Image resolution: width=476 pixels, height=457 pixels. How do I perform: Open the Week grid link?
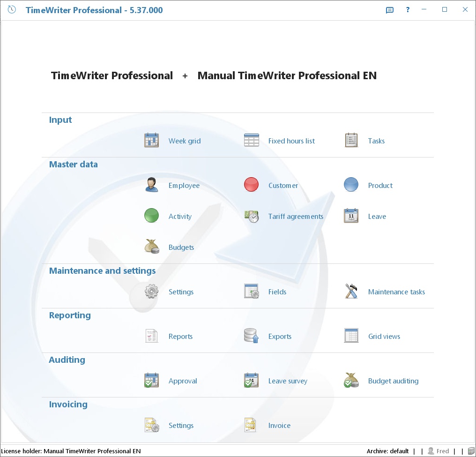(185, 141)
